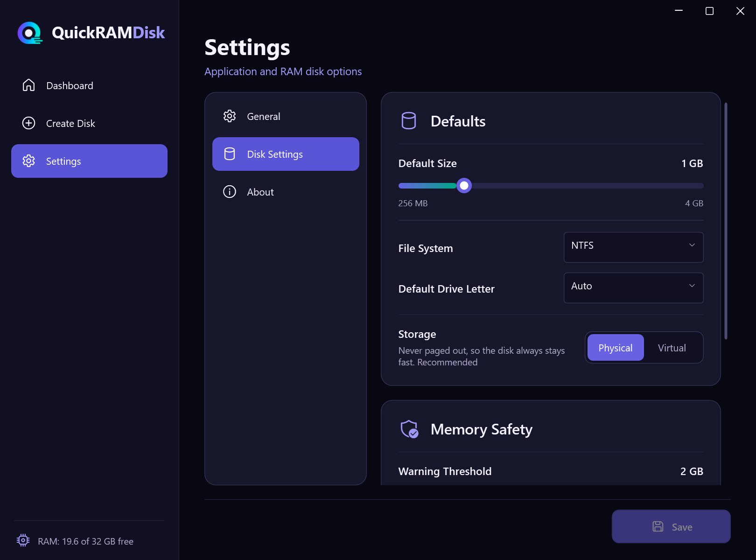Click the 'Defaults' heading
The image size is (756, 560).
point(458,121)
